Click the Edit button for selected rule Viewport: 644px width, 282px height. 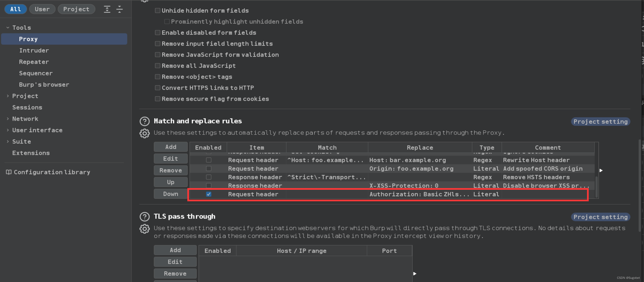click(170, 159)
